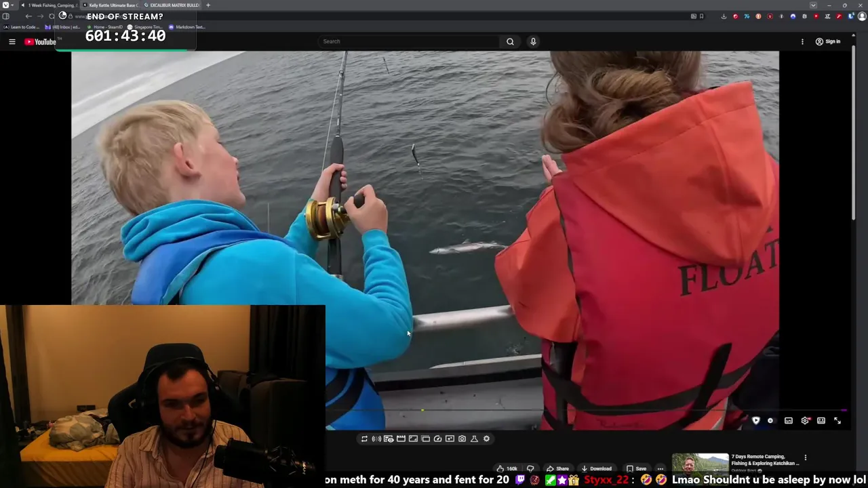Open the browser downloads icon
The width and height of the screenshot is (868, 488).
pos(724,16)
